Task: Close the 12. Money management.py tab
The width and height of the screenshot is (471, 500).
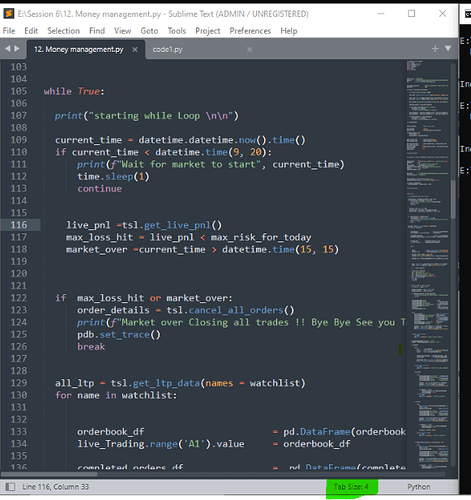Action: [135, 50]
